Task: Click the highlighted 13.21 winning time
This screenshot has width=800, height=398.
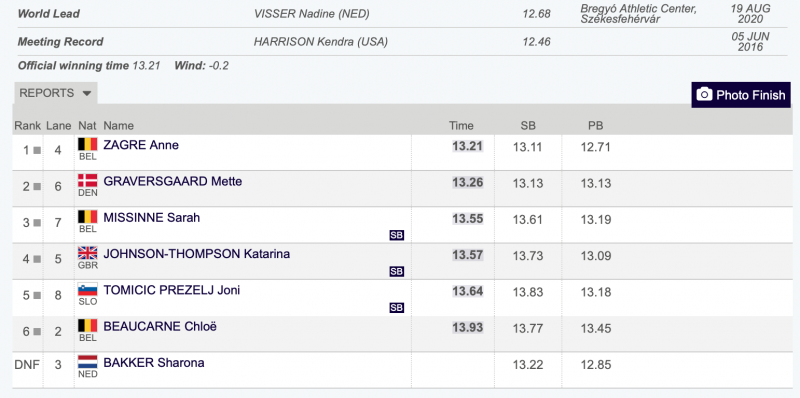Action: point(467,146)
